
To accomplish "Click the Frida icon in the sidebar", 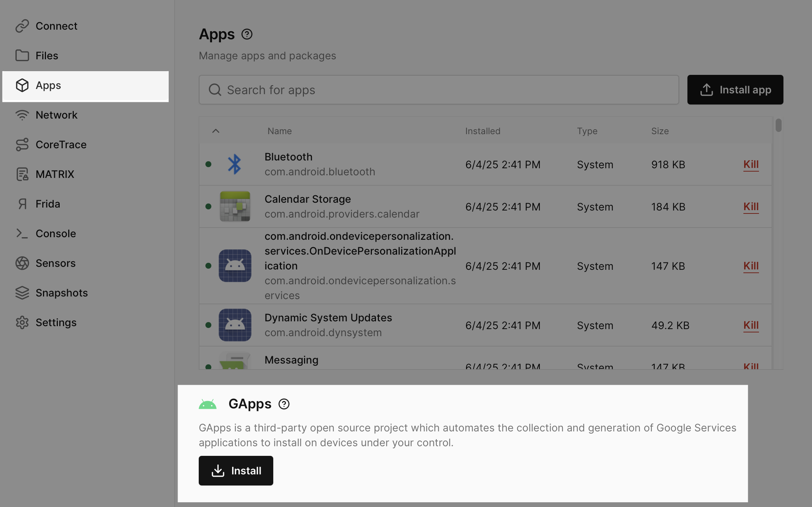I will point(22,204).
